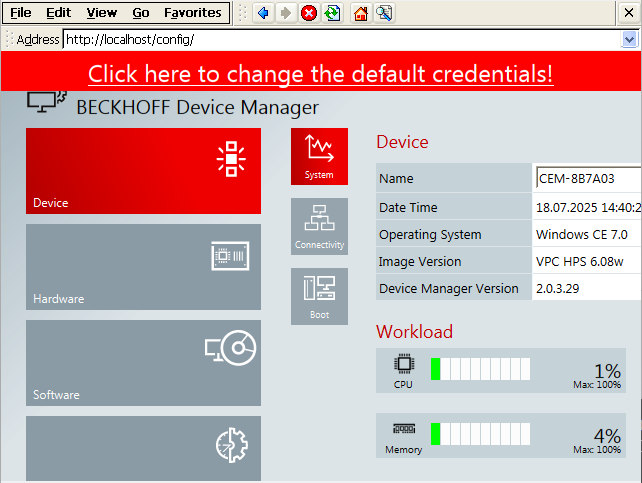The width and height of the screenshot is (642, 483).
Task: Open the Edit menu
Action: (x=59, y=13)
